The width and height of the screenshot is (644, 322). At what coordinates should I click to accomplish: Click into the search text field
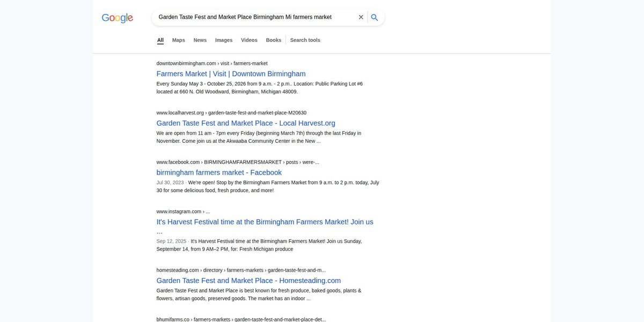255,17
